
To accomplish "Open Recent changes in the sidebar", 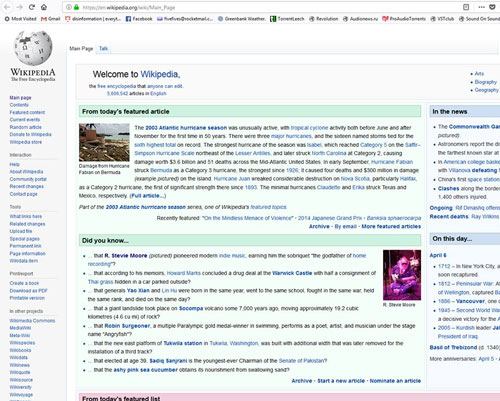I will coord(27,186).
